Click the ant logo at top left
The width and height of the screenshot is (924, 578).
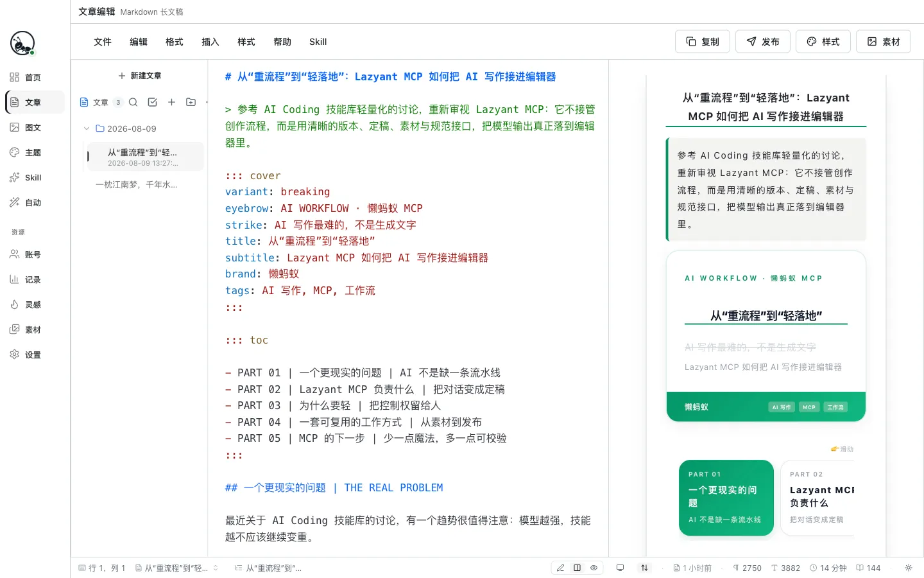[x=22, y=43]
